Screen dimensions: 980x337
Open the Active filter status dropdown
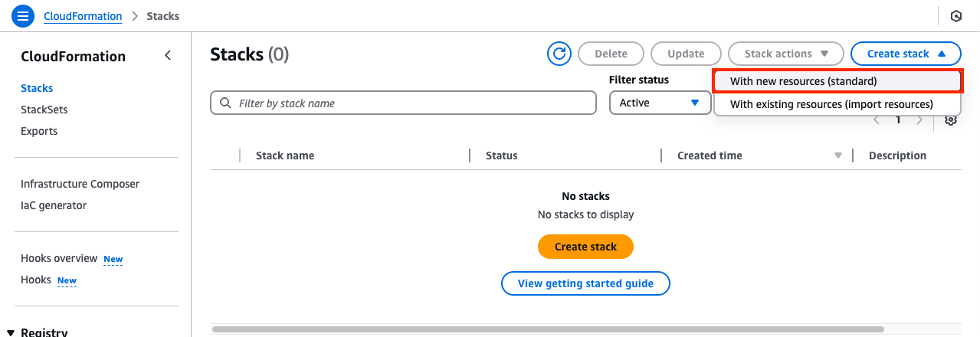[660, 103]
